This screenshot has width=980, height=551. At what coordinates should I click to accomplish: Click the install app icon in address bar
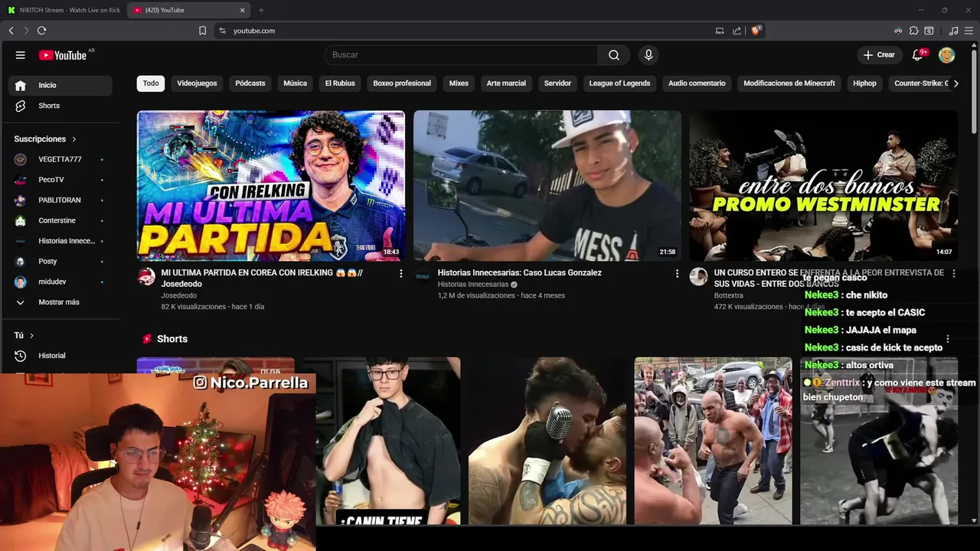click(720, 31)
